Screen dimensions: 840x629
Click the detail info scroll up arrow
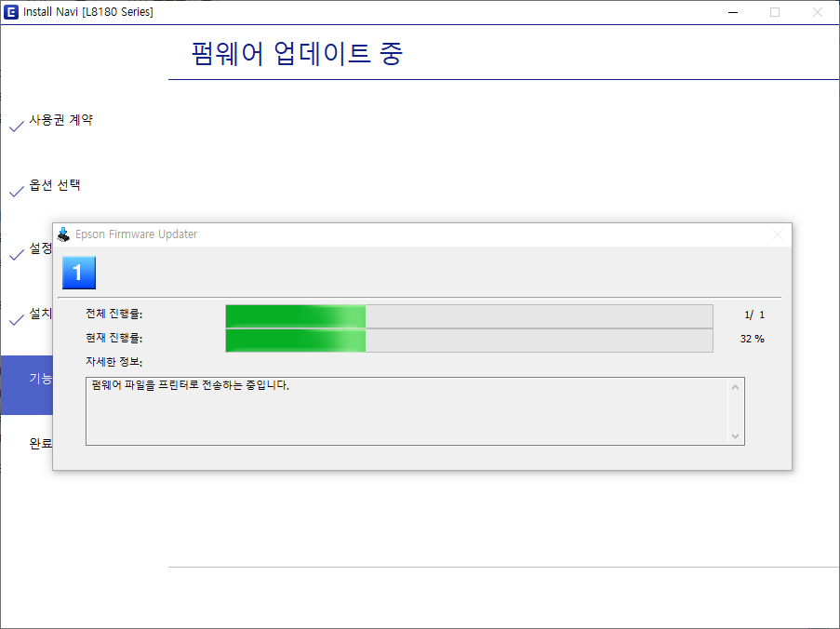[735, 387]
